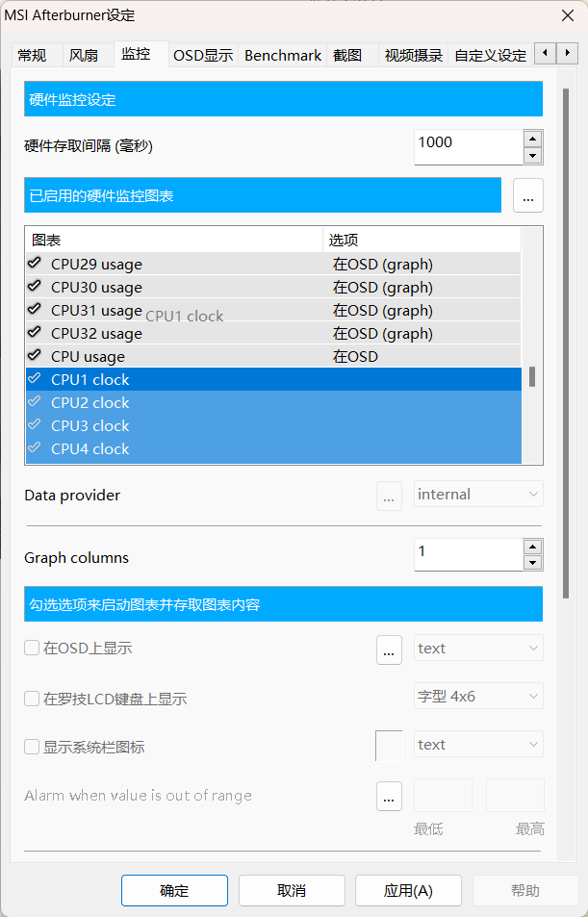Toggle the checkmark for CPU31 usage
588x917 pixels.
(x=35, y=310)
